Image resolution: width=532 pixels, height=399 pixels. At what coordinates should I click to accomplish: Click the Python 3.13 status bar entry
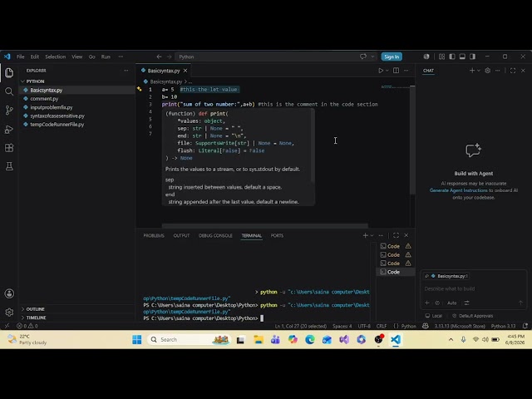[x=503, y=326]
